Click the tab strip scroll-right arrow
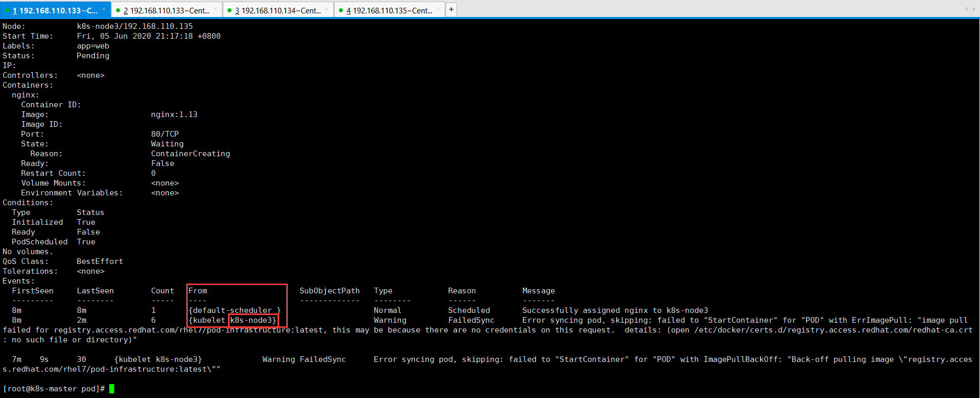The image size is (980, 398). (x=974, y=9)
